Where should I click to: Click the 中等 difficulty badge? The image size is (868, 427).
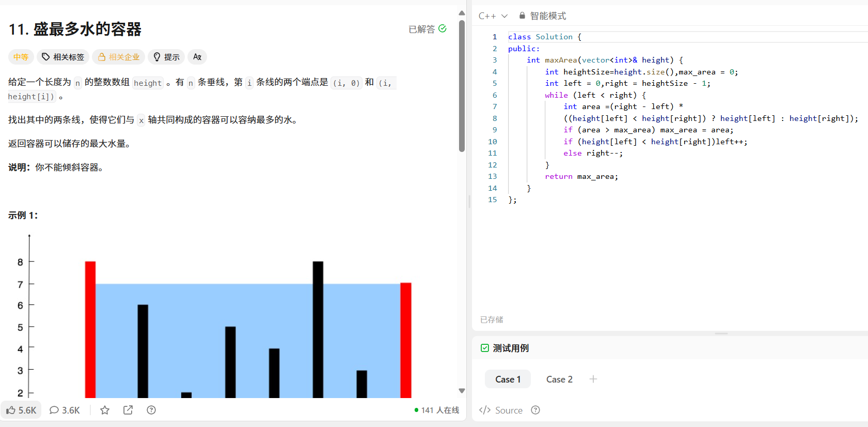[21, 57]
